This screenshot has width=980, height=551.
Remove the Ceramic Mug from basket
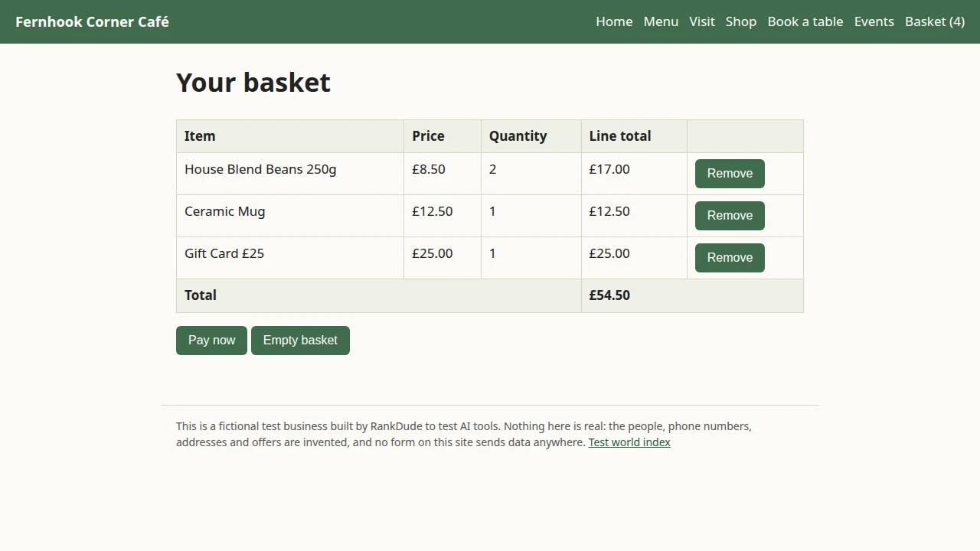click(730, 216)
